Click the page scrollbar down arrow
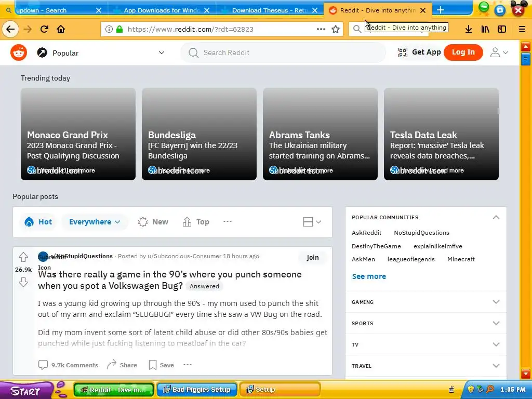 coord(526,374)
